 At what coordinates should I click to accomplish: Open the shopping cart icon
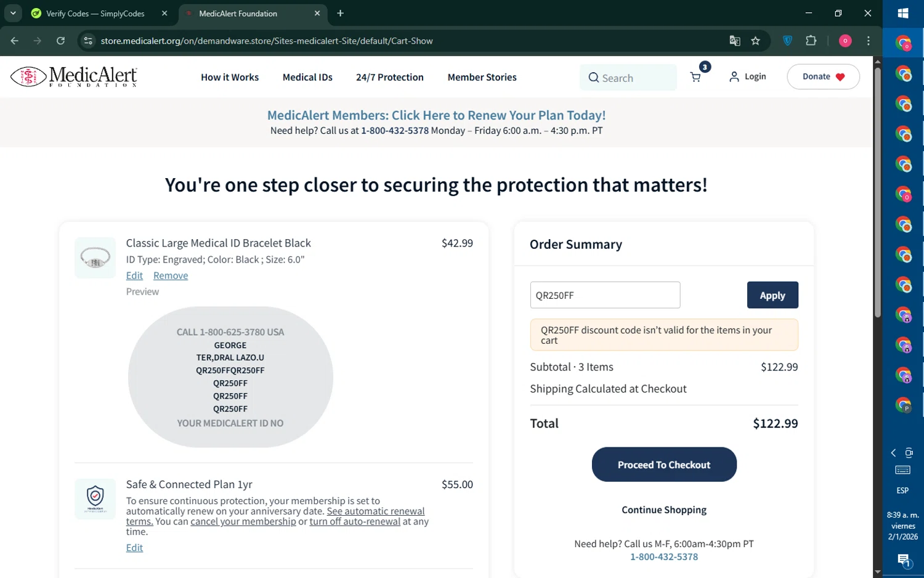click(x=695, y=77)
